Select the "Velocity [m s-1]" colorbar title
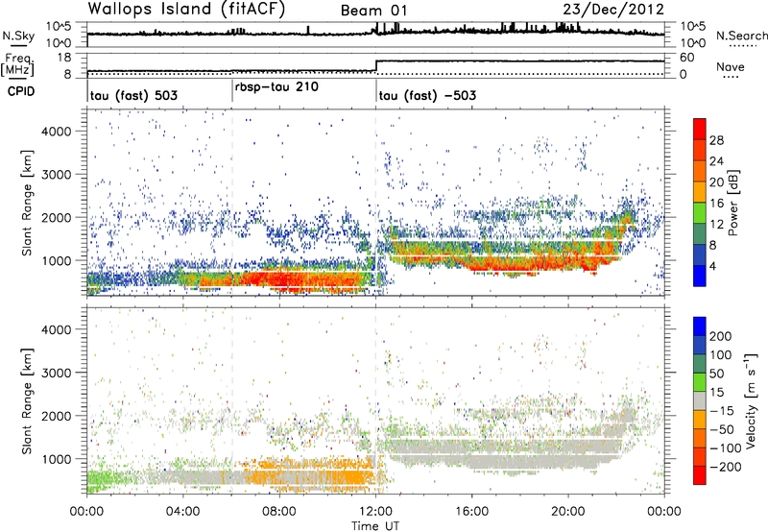768x532 pixels. point(751,400)
